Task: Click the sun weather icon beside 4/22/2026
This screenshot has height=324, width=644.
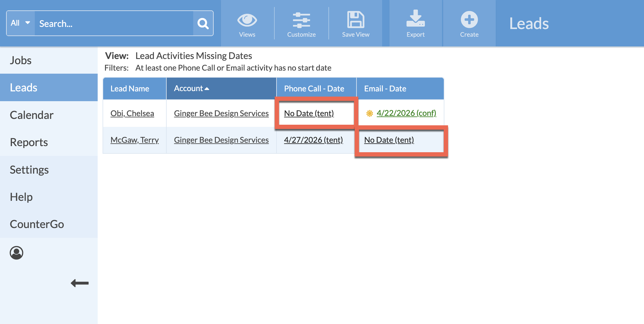Action: (x=369, y=113)
